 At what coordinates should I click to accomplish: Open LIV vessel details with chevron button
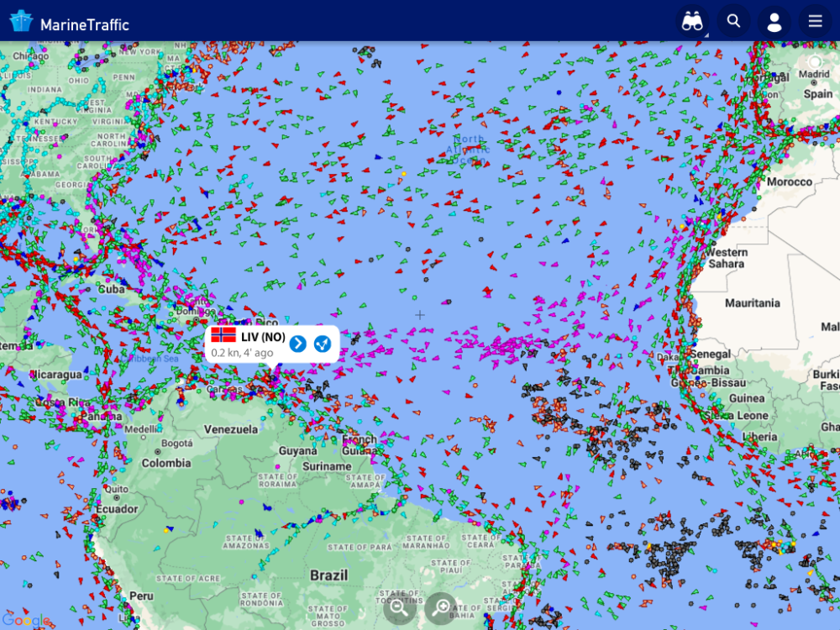click(298, 344)
